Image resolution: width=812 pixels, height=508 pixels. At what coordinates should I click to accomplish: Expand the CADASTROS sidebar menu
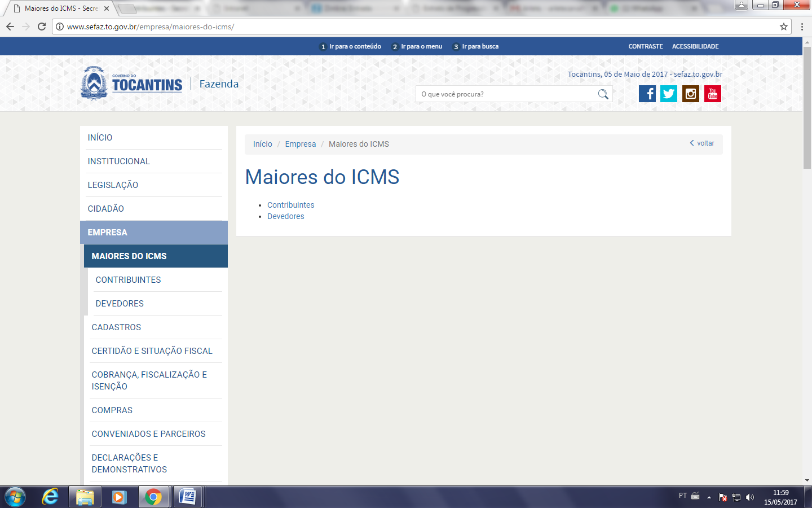116,327
